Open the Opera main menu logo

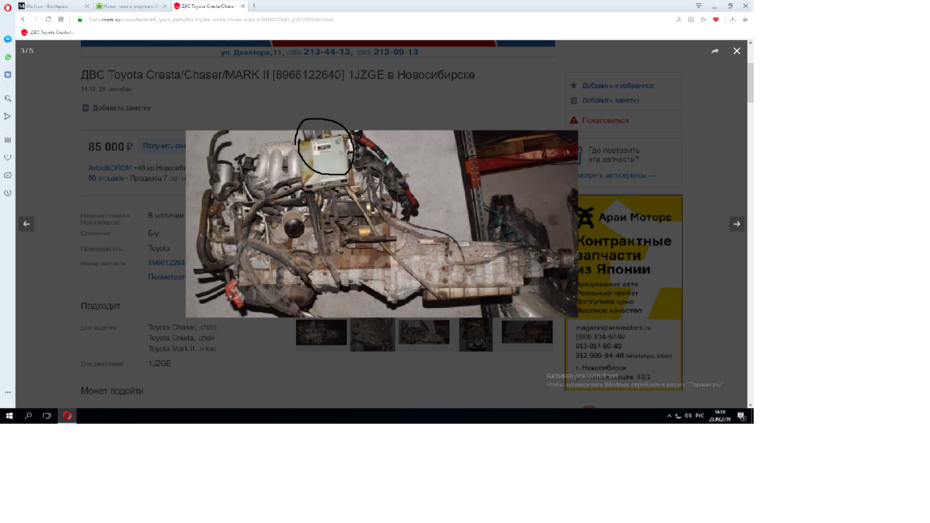pos(7,7)
